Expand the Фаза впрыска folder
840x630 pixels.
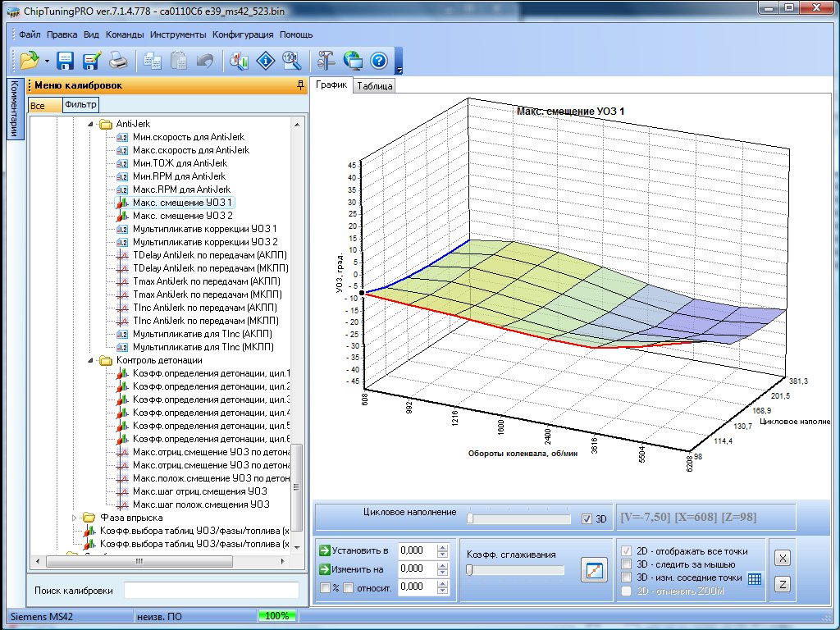(75, 518)
